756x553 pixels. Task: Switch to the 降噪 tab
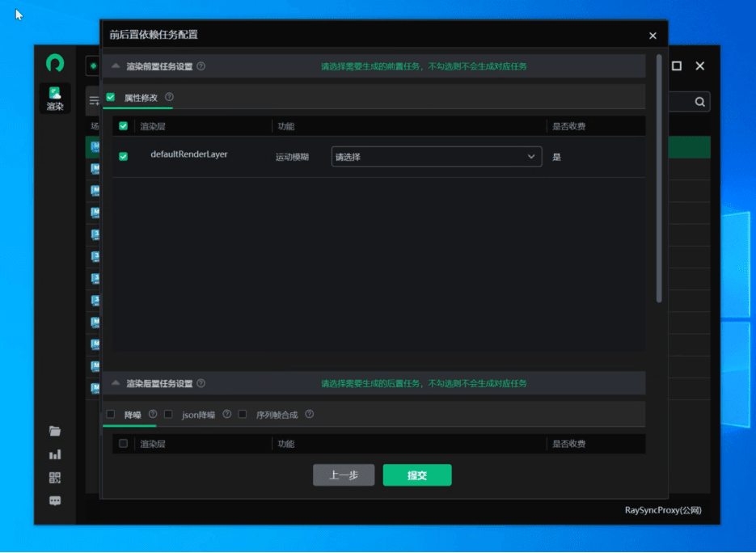(133, 415)
